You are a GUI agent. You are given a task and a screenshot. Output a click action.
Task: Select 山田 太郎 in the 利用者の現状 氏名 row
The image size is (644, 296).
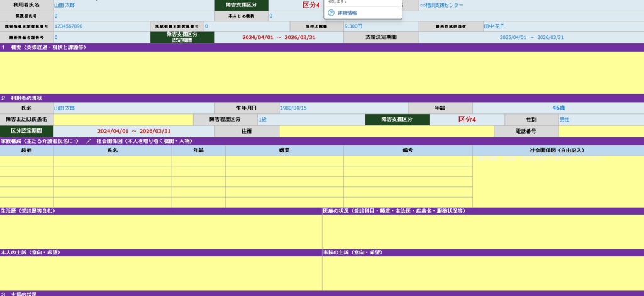[134, 108]
